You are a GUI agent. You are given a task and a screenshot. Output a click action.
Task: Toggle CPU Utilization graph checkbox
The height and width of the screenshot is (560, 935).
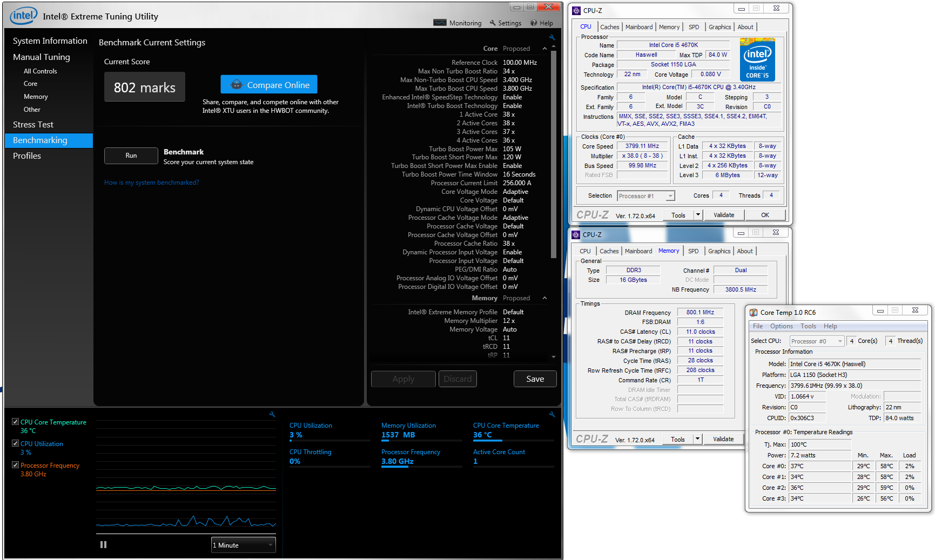pyautogui.click(x=16, y=443)
